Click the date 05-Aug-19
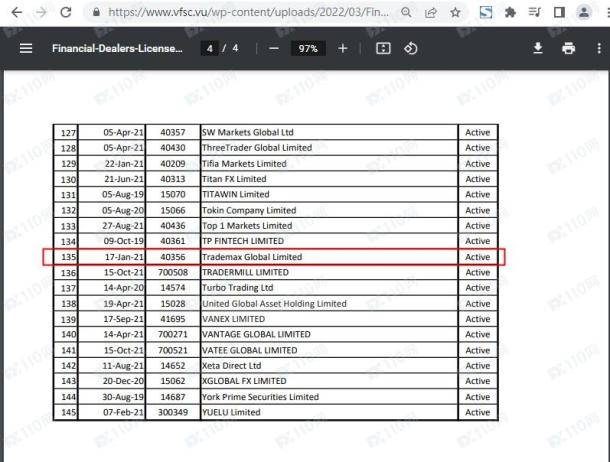 click(x=123, y=194)
